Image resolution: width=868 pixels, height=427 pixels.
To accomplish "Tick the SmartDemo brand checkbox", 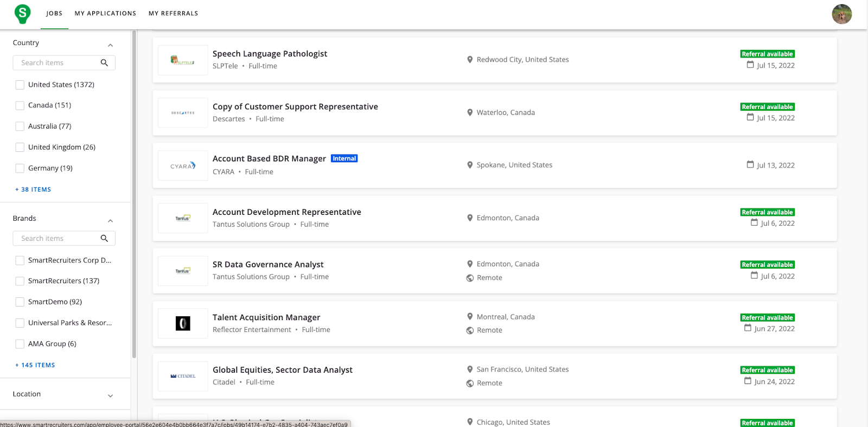I will [x=20, y=302].
